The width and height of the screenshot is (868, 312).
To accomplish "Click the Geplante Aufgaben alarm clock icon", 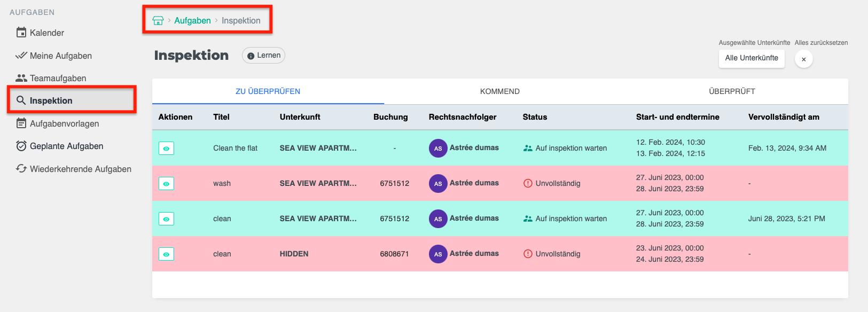I will (21, 146).
